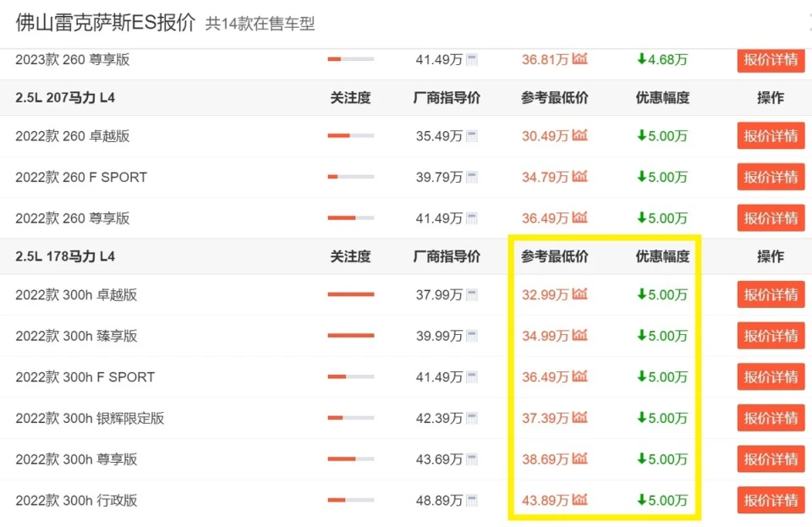Open the 2022款 300h 银辉限定版 model link

(91, 418)
